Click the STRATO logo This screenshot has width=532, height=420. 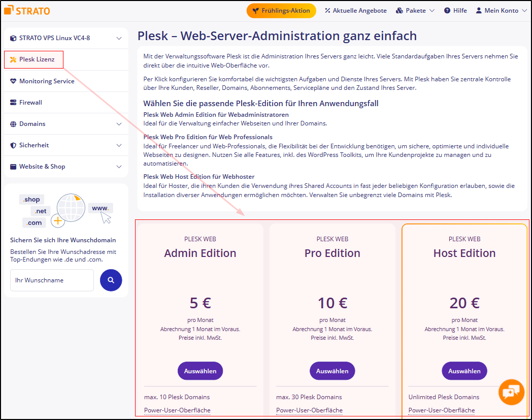[x=27, y=11]
